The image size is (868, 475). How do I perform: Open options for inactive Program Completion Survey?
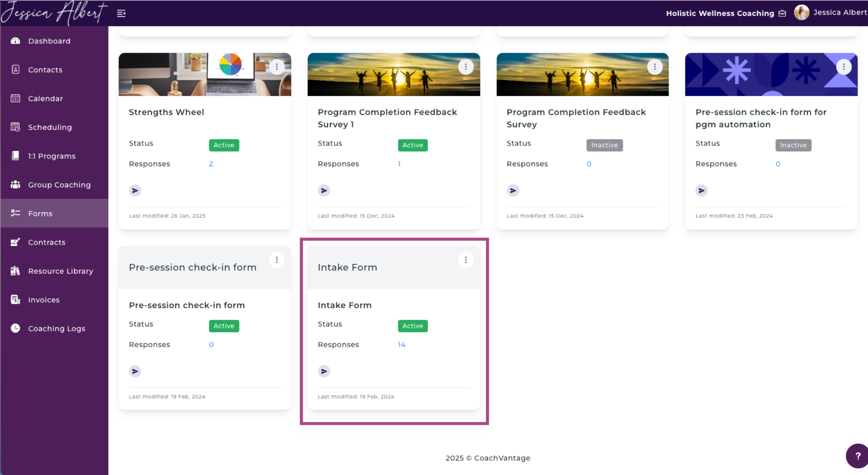pyautogui.click(x=655, y=67)
